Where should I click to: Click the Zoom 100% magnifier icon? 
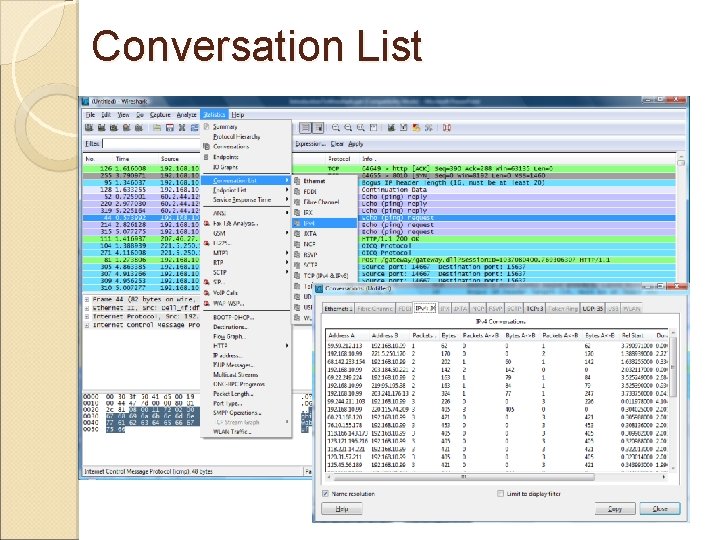pyautogui.click(x=360, y=128)
